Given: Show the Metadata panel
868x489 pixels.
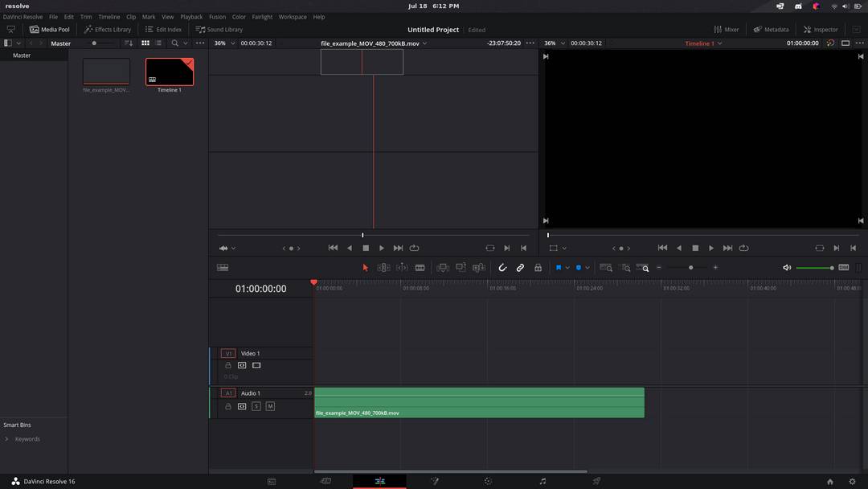Looking at the screenshot, I should point(771,29).
